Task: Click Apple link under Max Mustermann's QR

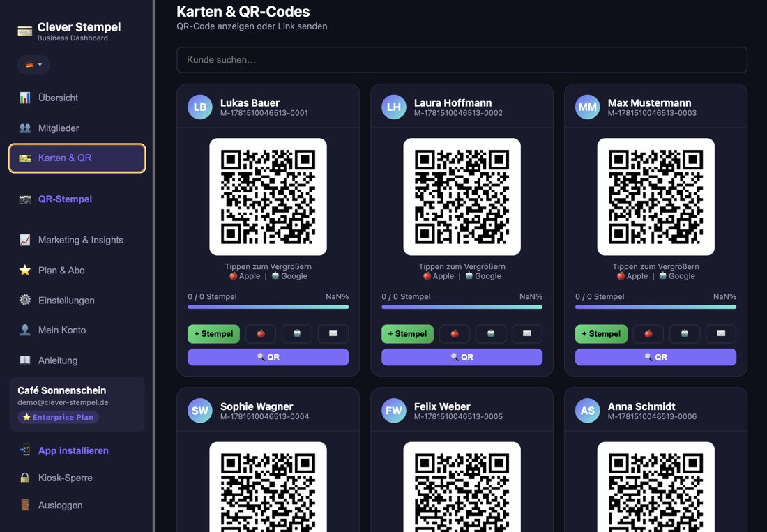Action: [x=632, y=276]
